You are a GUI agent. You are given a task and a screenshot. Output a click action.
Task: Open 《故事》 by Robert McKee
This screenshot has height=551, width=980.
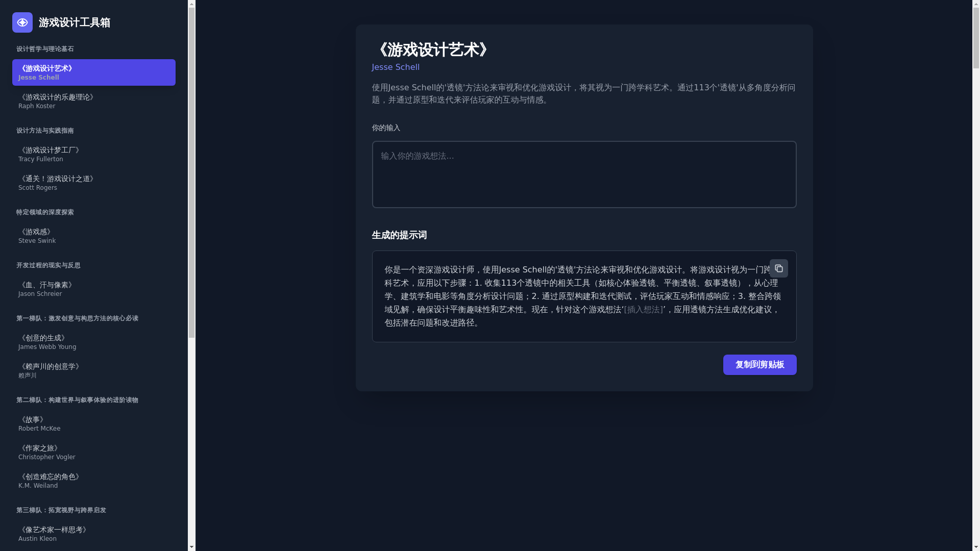pyautogui.click(x=94, y=423)
